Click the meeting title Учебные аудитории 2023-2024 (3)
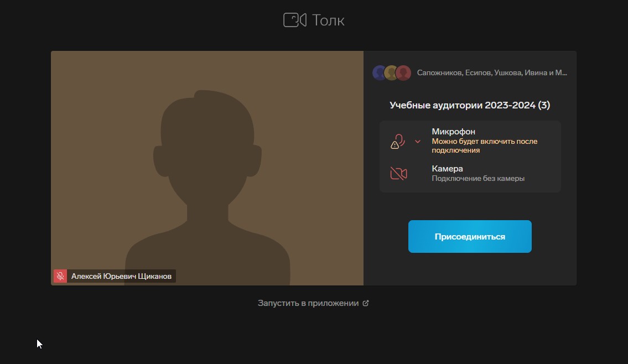The width and height of the screenshot is (628, 364). pyautogui.click(x=470, y=105)
